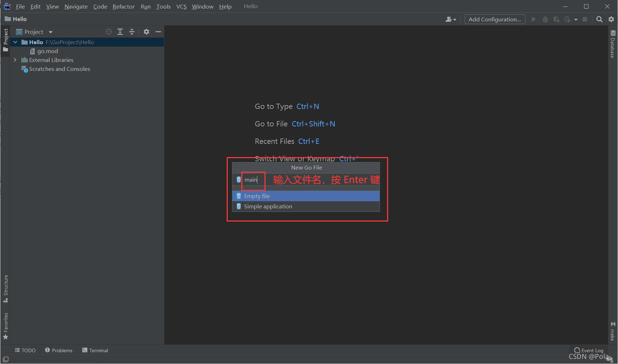Screen dimensions: 618x364
Task: Open the Navigate menu
Action: coord(76,6)
